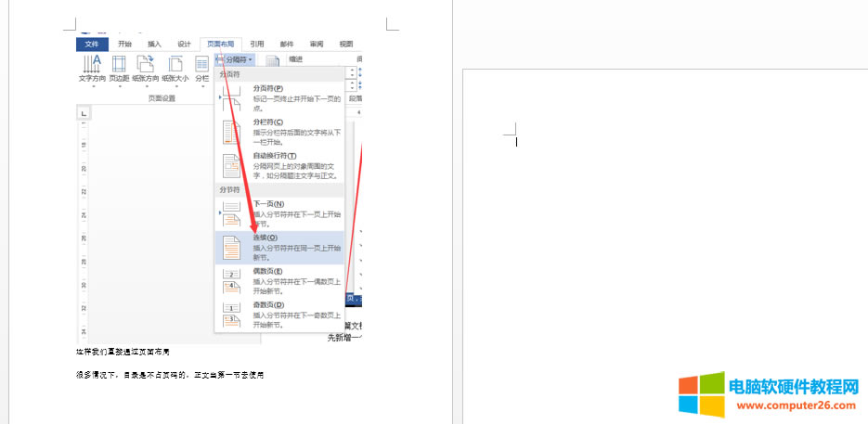868x424 pixels.
Task: Choose 奇数页 (odd page) section break
Action: (x=279, y=314)
